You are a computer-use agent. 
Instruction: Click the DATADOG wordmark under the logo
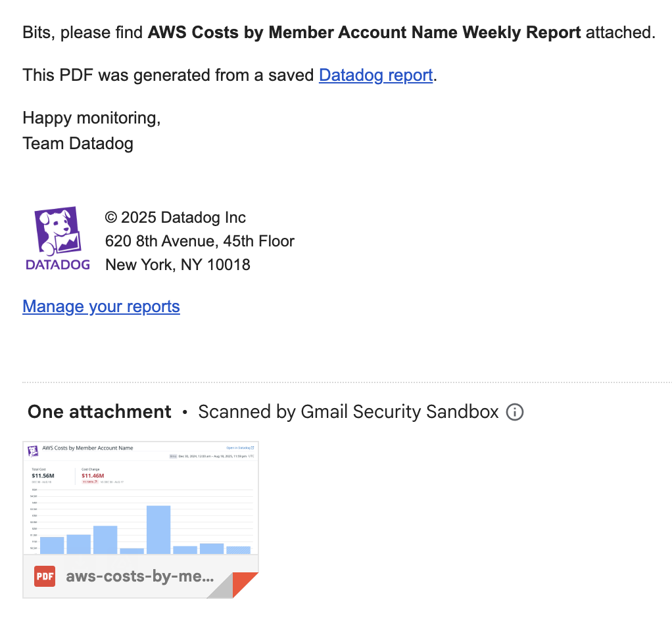click(x=58, y=265)
